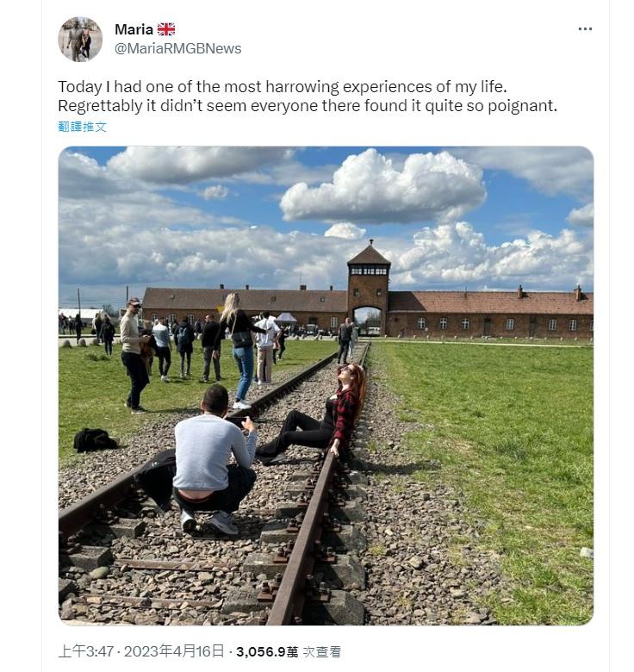Open the attached railway photo
The image size is (634, 672).
click(x=326, y=386)
